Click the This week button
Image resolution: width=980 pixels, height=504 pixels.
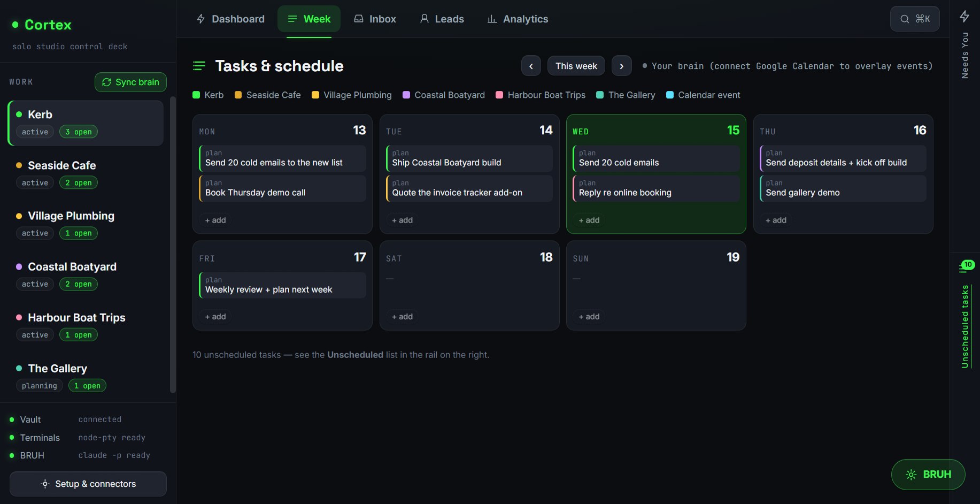(576, 66)
